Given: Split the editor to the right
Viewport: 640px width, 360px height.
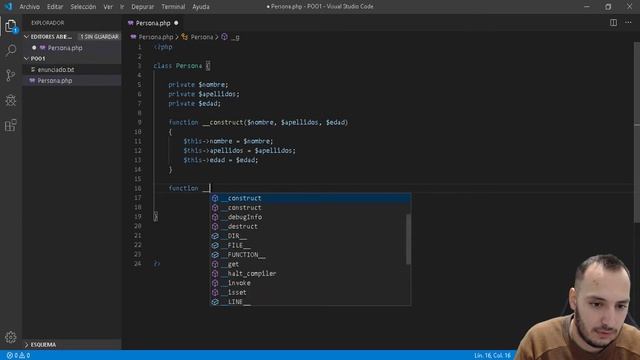Looking at the screenshot, I should (613, 23).
